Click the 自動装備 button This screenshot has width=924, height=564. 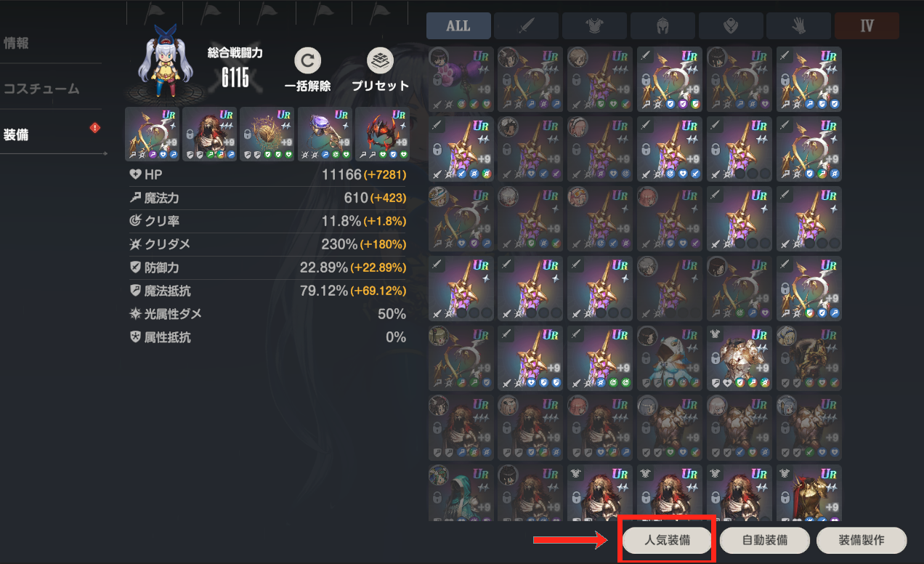coord(764,541)
